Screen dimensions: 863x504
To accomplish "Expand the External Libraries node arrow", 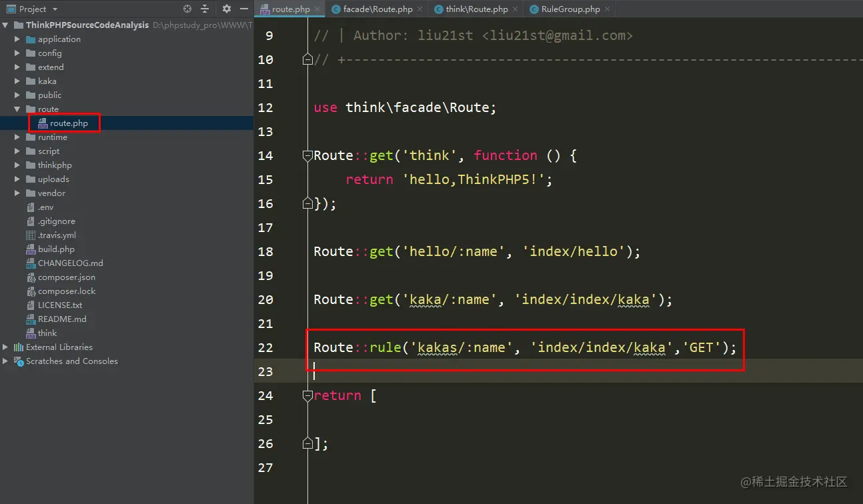I will (x=6, y=347).
